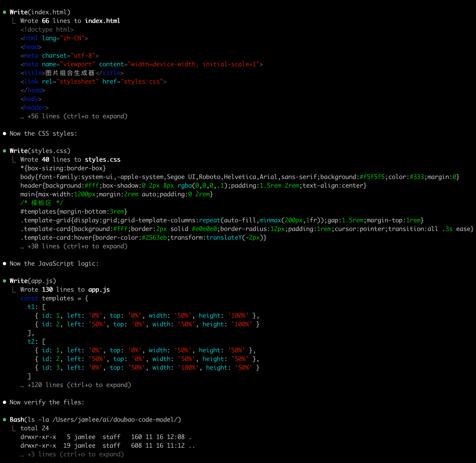This screenshot has height=463, width=476.
Task: Click the '/* 模板区 */' CSS comment
Action: (x=42, y=203)
